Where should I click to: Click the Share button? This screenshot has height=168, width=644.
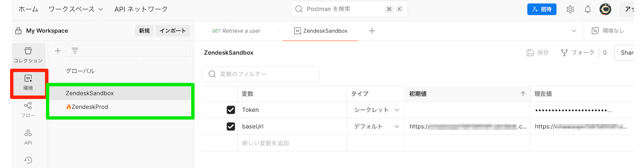(625, 53)
